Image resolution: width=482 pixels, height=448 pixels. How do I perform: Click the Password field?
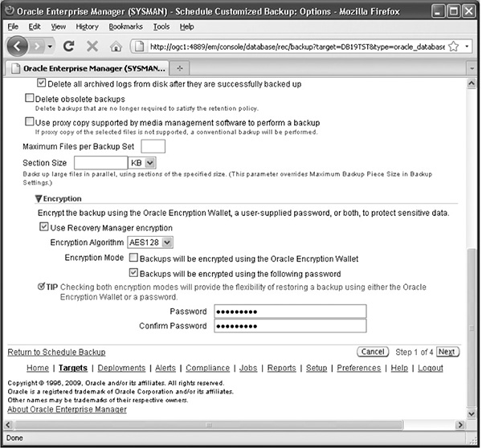(290, 312)
